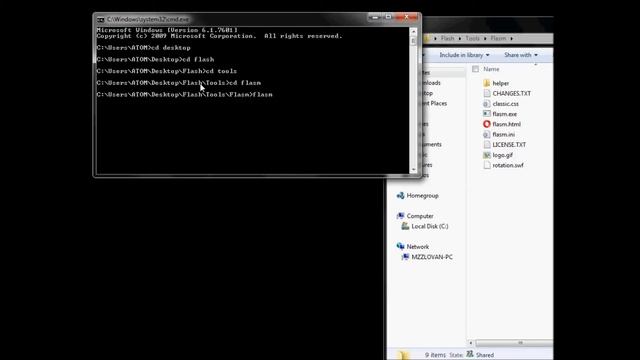Select the LICENSE.TXT file icon

487,144
